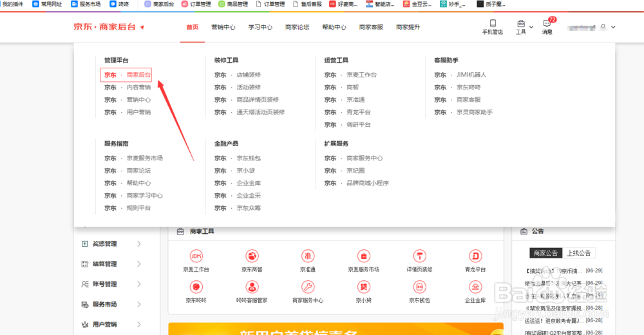644x335 pixels.
Task: Go to the 学习中心 navigation item
Action: point(260,27)
